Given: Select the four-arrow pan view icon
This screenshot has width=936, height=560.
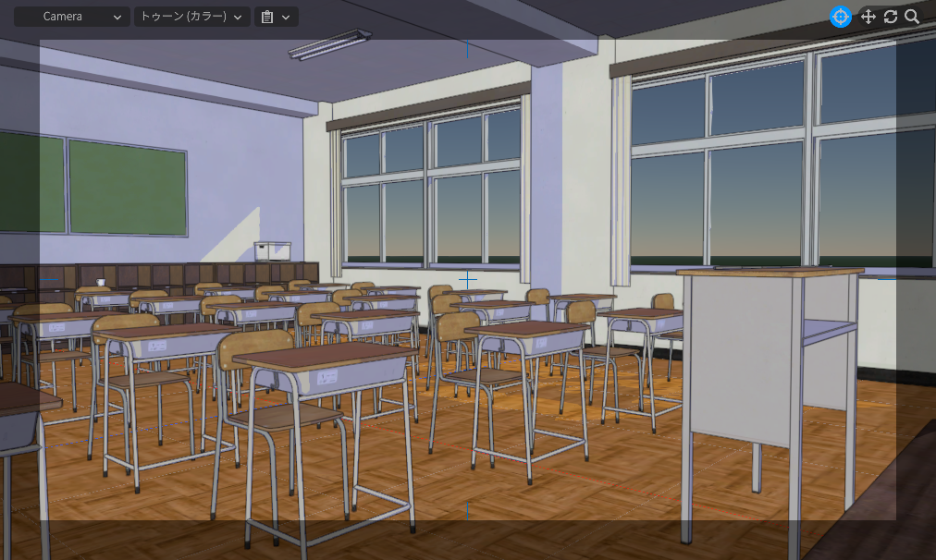Looking at the screenshot, I should (868, 17).
